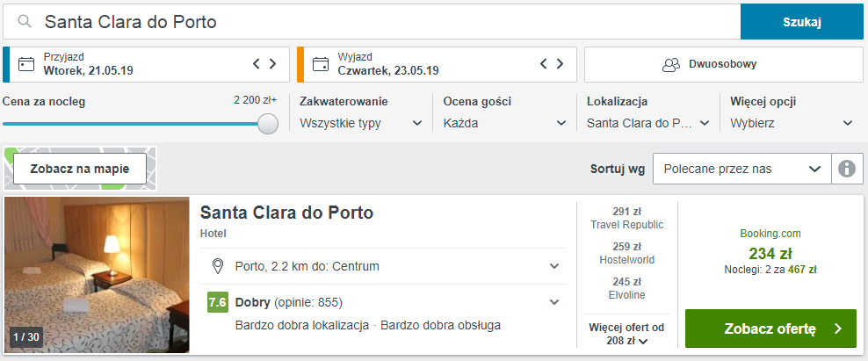The image size is (868, 361).
Task: Open the Ocena gości Każda dropdown
Action: (505, 123)
